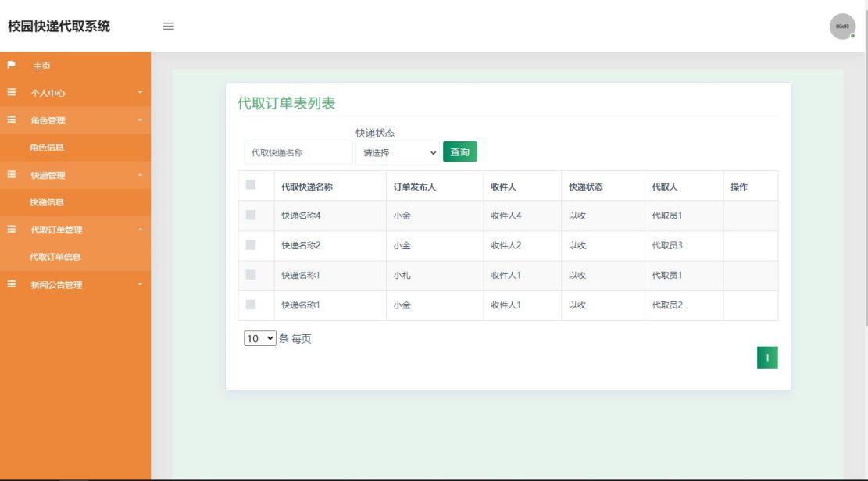The height and width of the screenshot is (481, 868).
Task: Open the user avatar in top right
Action: pyautogui.click(x=842, y=26)
